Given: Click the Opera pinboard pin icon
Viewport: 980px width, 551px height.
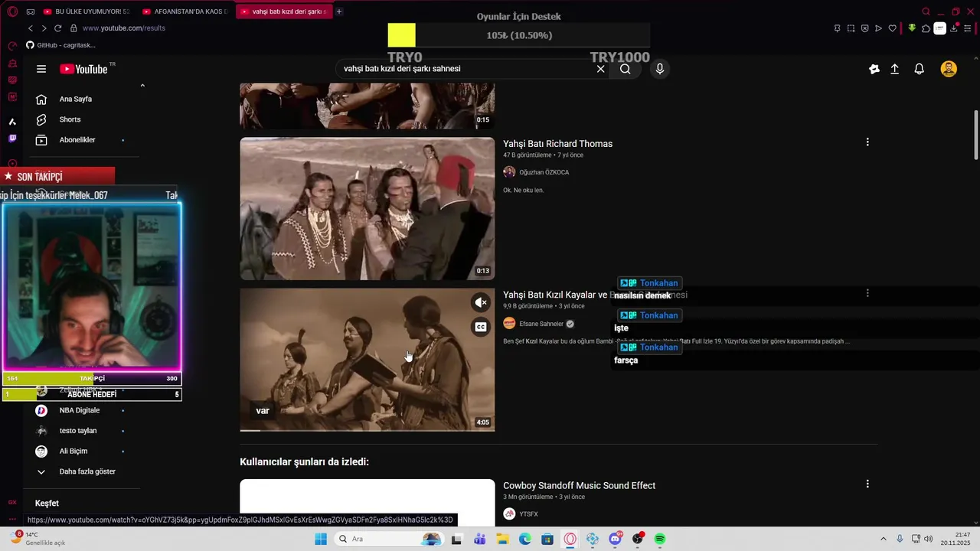Looking at the screenshot, I should (x=837, y=28).
